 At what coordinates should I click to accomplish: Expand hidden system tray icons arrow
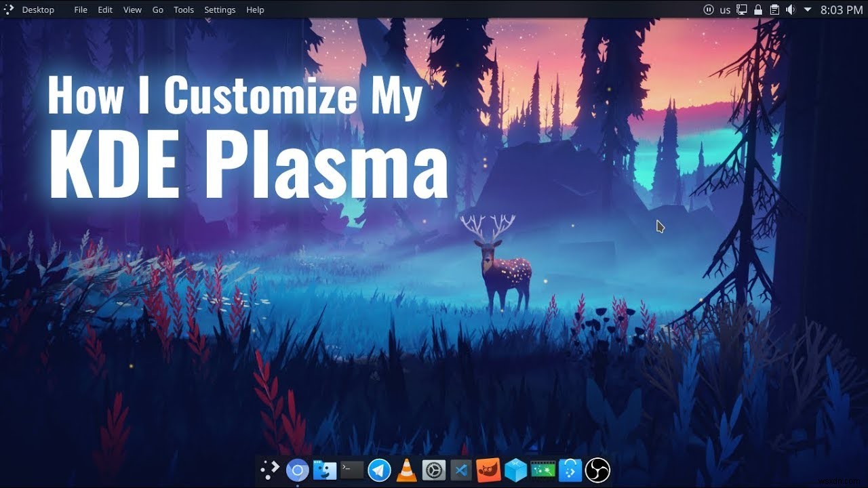click(808, 9)
